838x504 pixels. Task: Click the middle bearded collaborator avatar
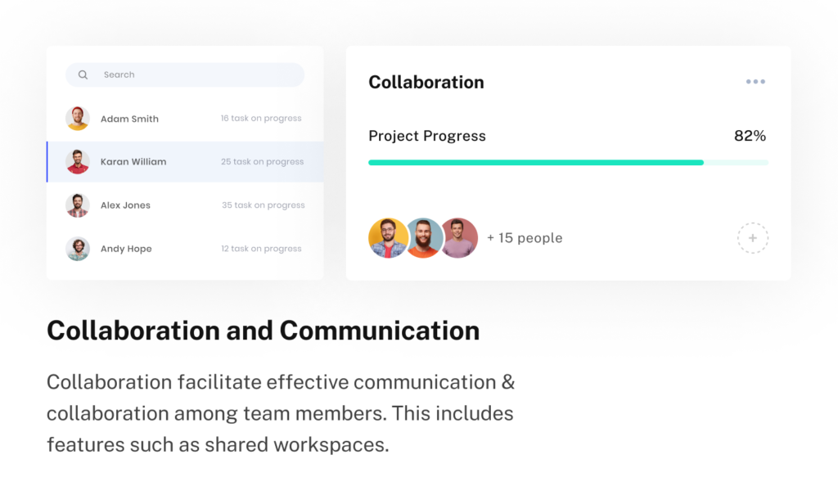424,238
